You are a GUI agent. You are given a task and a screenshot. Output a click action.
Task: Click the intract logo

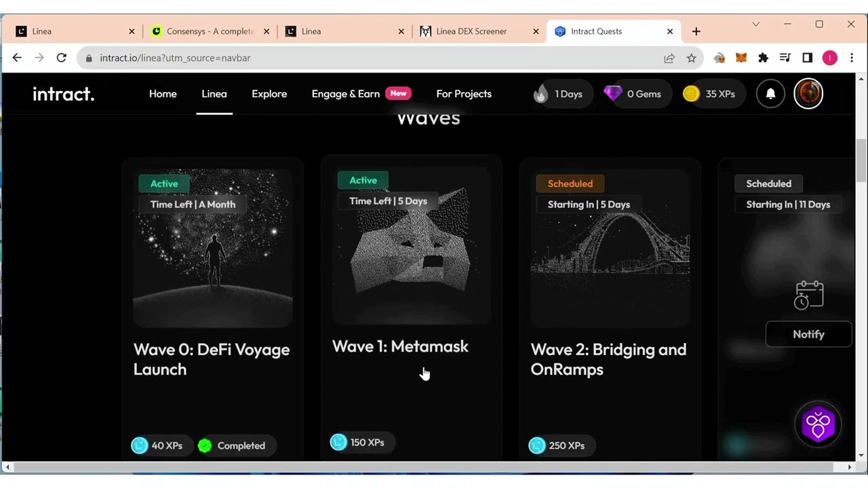64,94
